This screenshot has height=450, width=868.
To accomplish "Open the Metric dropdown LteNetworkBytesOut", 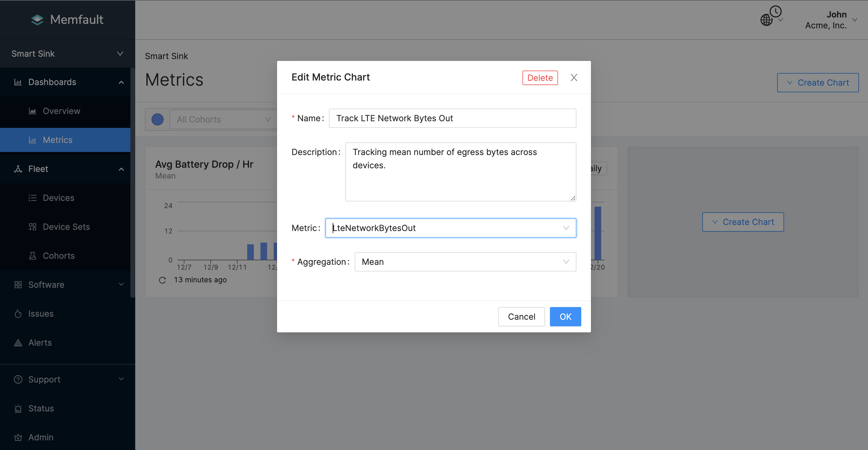I will coord(450,228).
